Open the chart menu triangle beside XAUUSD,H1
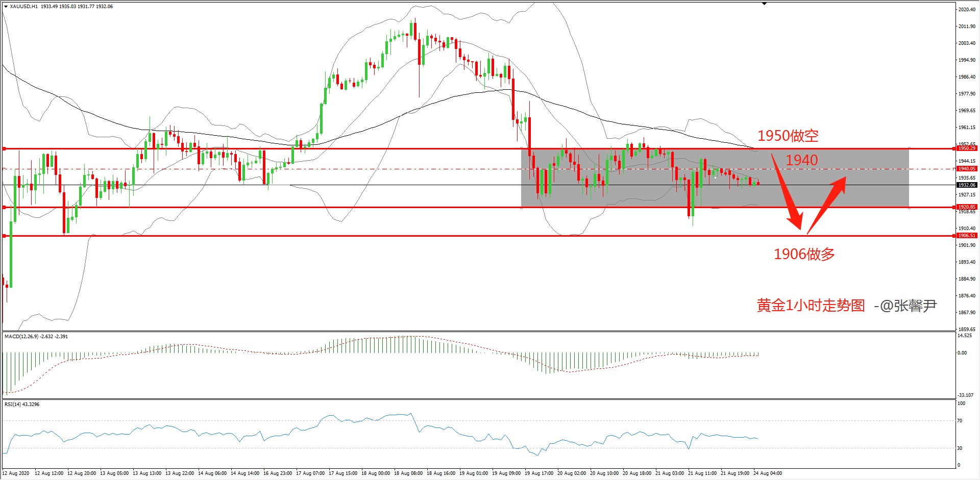 tap(6, 7)
